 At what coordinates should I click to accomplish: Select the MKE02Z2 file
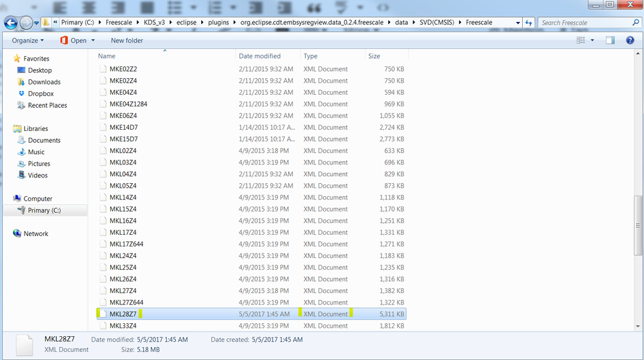[x=123, y=69]
